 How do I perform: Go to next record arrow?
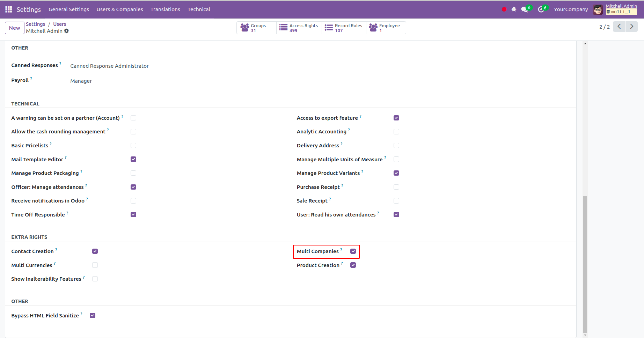point(631,27)
